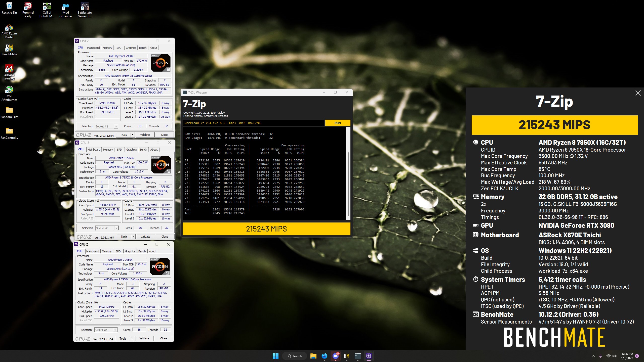This screenshot has height=362, width=644.
Task: Click the microphone tray icon
Action: pos(600,356)
